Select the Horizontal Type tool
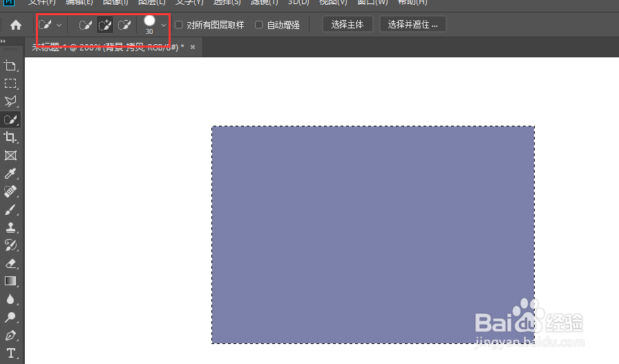The image size is (619, 364). tap(10, 353)
